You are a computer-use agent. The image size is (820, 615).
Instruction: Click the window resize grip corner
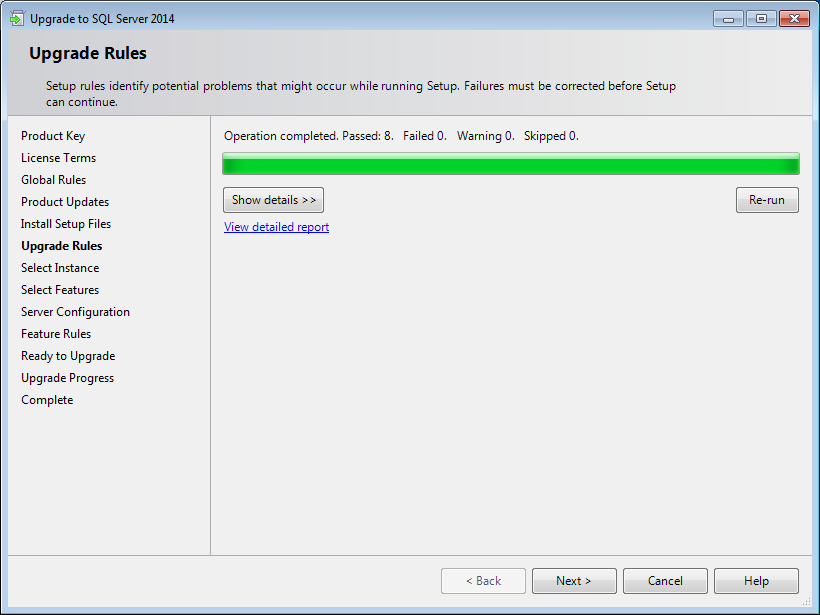coord(807,602)
